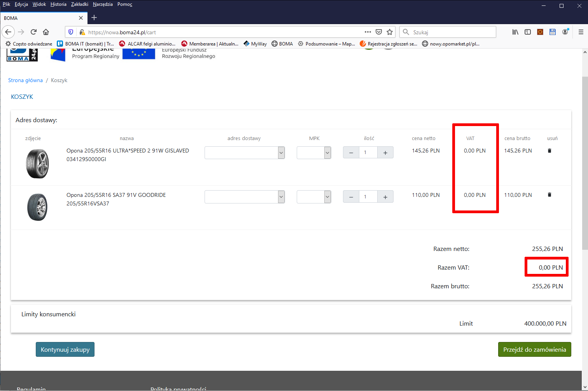Open the Zakładki menu
The width and height of the screenshot is (588, 391).
pos(79,4)
